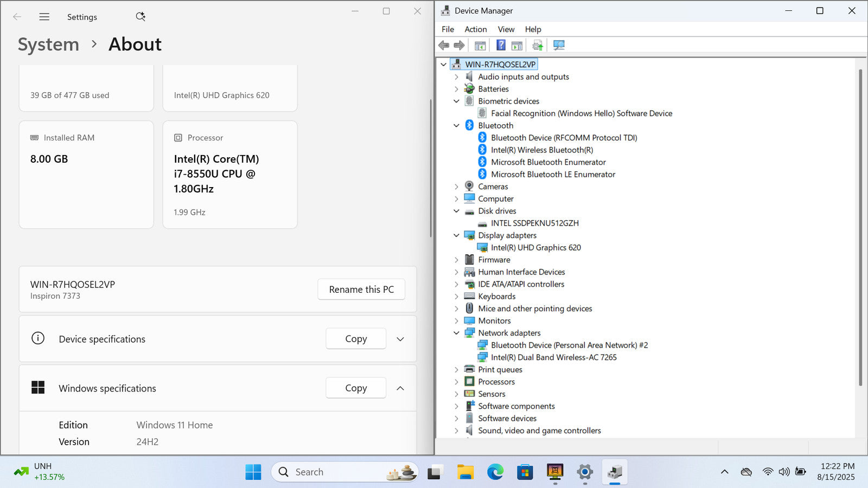868x488 pixels.
Task: Click Show/Hide Console Tree toolbar icon
Action: (x=480, y=45)
